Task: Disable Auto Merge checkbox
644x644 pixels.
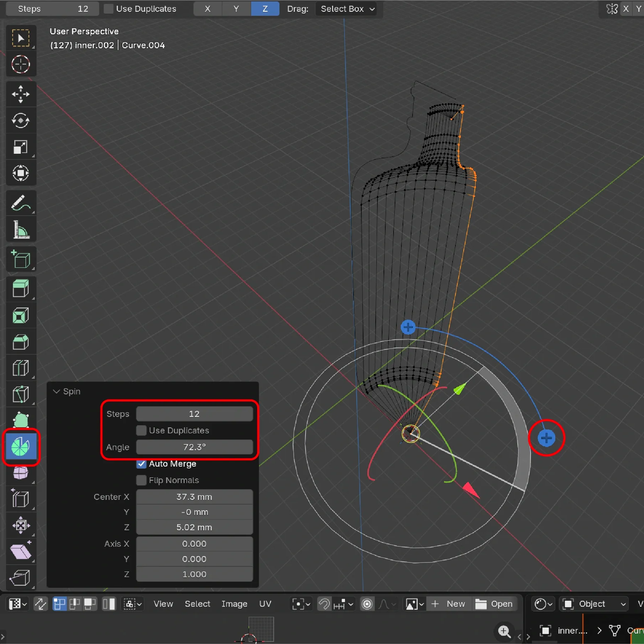Action: tap(142, 464)
